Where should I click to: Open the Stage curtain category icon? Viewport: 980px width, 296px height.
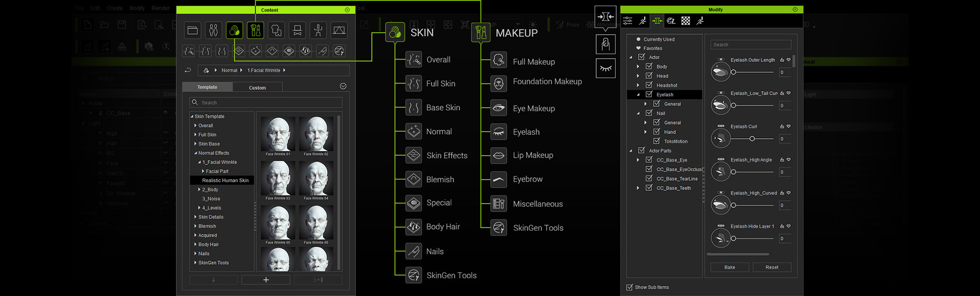339,31
